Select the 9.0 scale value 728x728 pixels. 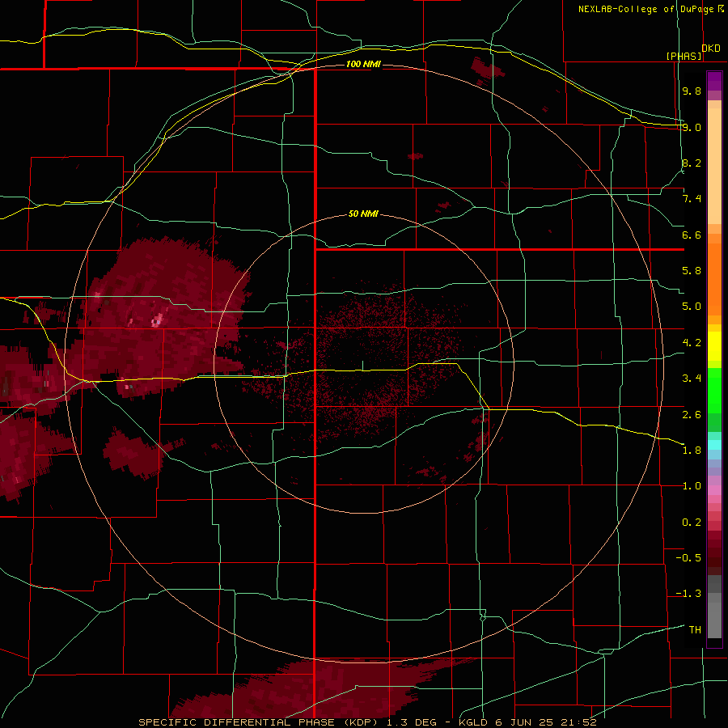coord(692,127)
